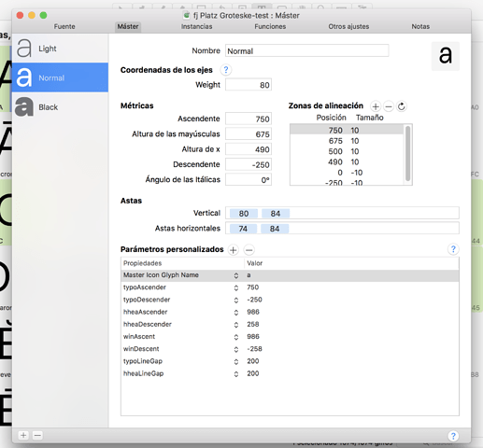Open hheaLineGap property dropdown

[x=236, y=373]
